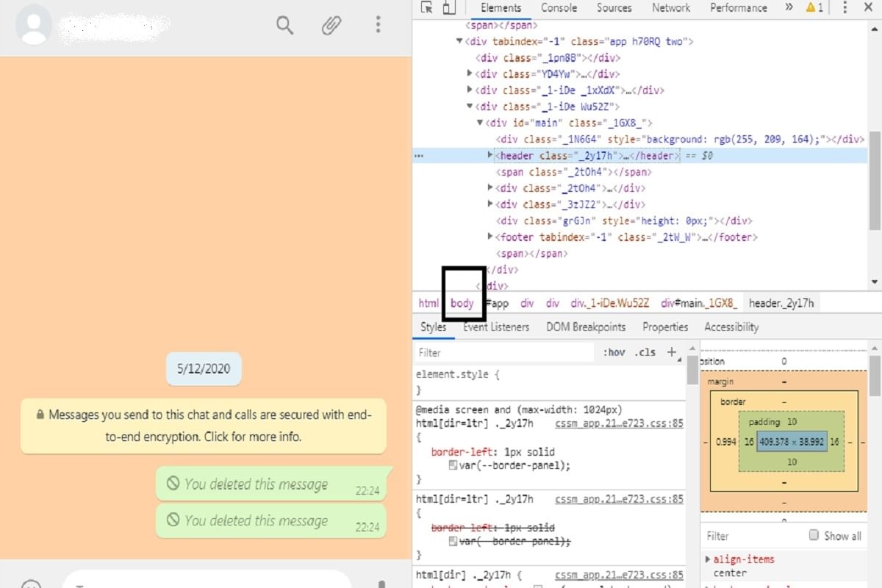Open the Event Listeners tab
This screenshot has width=882, height=588.
tap(496, 327)
